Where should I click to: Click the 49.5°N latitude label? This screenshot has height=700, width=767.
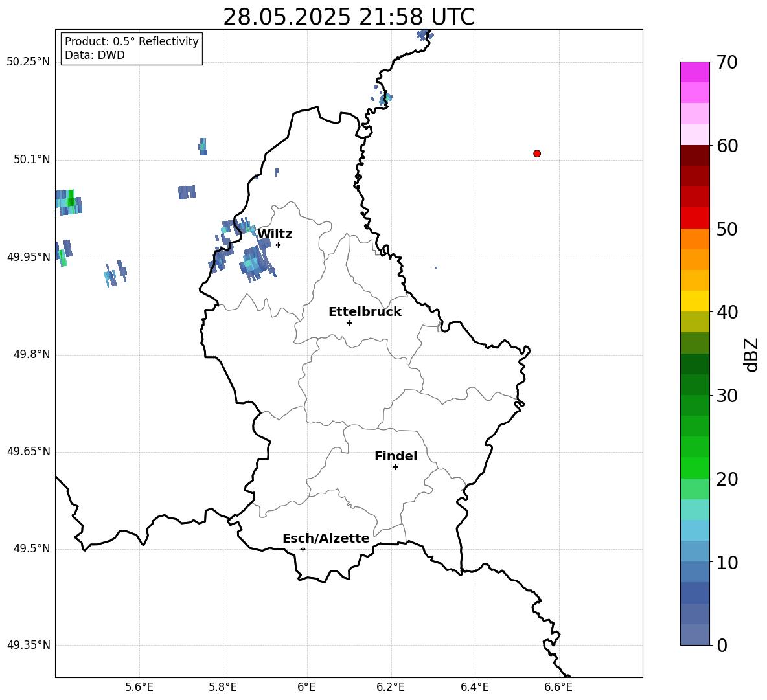point(32,548)
